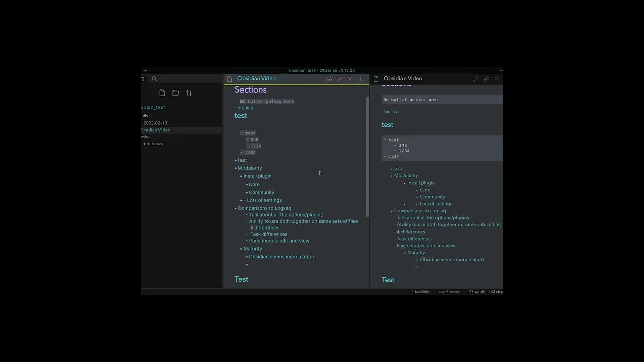Screen dimensions: 644x362
Task: Create a new folder in the file explorer
Action: pyautogui.click(x=175, y=93)
